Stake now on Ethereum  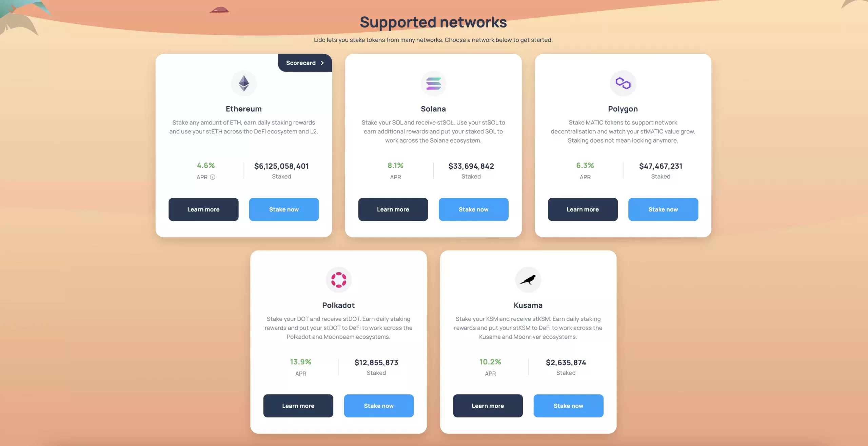(284, 209)
